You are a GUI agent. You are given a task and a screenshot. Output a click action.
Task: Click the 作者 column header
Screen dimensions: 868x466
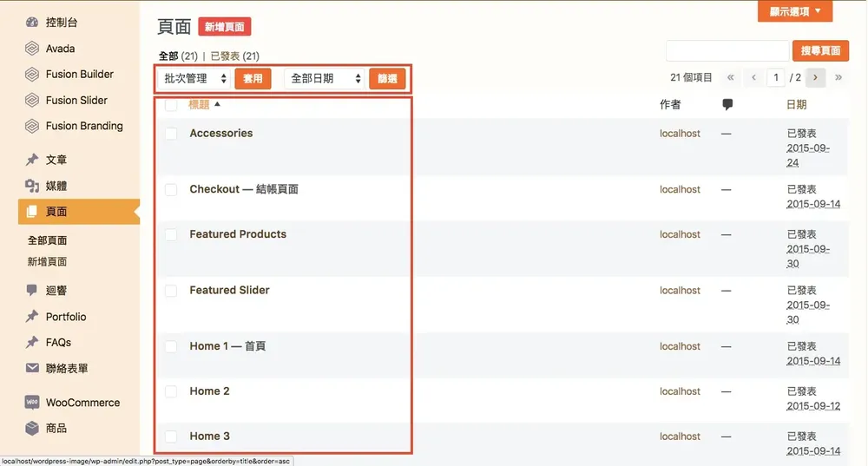pos(670,105)
